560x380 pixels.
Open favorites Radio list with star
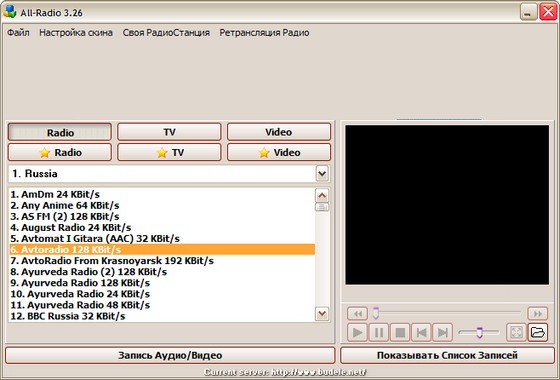pyautogui.click(x=60, y=152)
